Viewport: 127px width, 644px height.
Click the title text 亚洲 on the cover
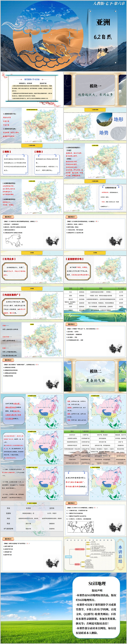click(x=103, y=23)
